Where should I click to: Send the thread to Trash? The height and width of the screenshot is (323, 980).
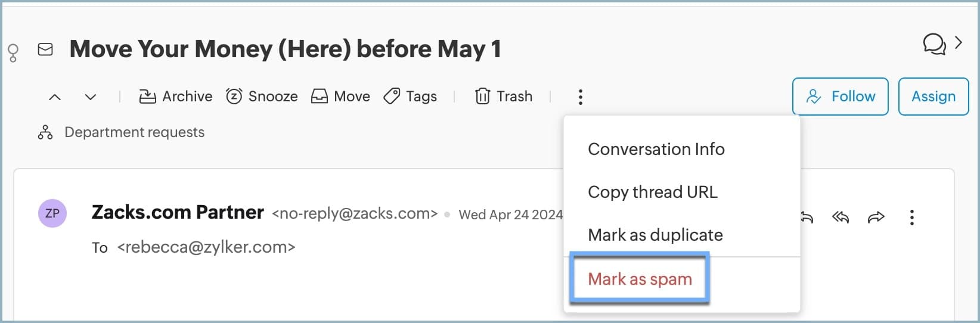(504, 97)
